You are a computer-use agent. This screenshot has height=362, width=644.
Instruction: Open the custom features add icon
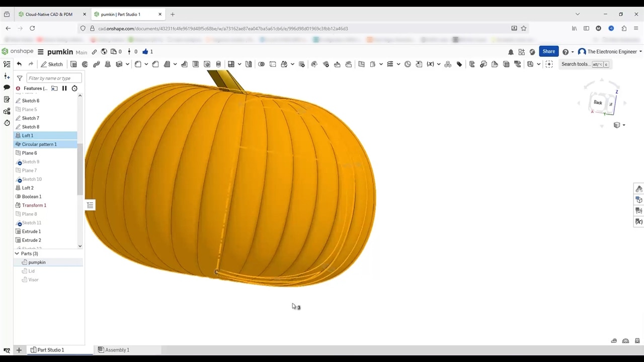pyautogui.click(x=549, y=64)
